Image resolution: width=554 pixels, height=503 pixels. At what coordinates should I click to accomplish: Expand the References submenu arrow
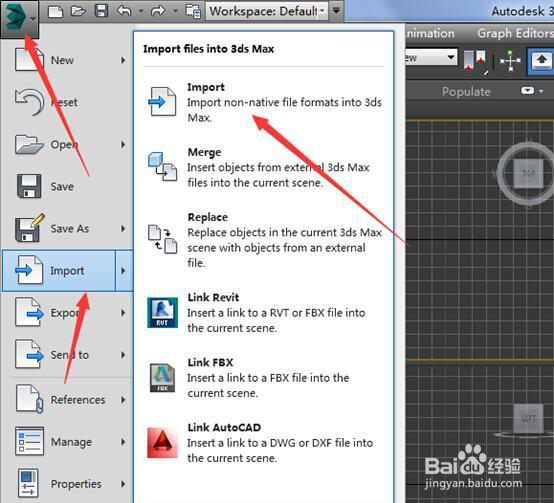[x=123, y=400]
